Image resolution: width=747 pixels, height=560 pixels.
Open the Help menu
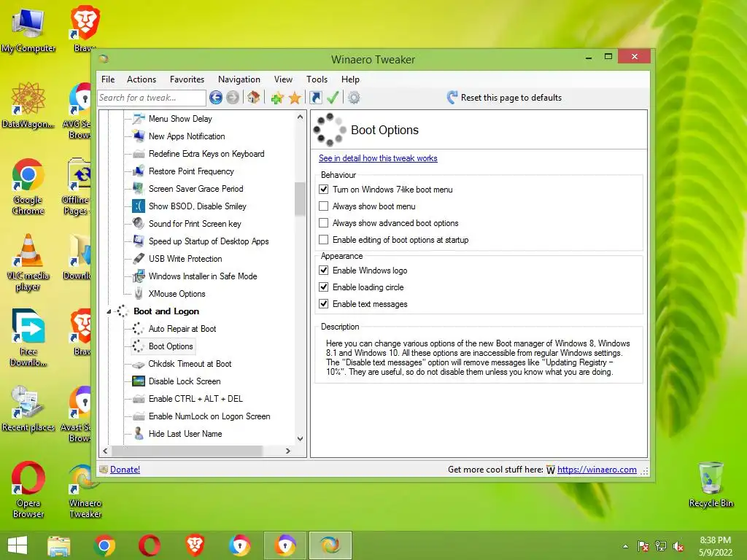click(350, 79)
